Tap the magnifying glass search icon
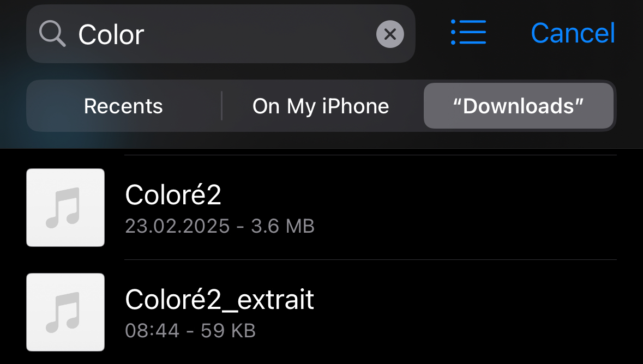This screenshot has height=364, width=643. pos(52,34)
